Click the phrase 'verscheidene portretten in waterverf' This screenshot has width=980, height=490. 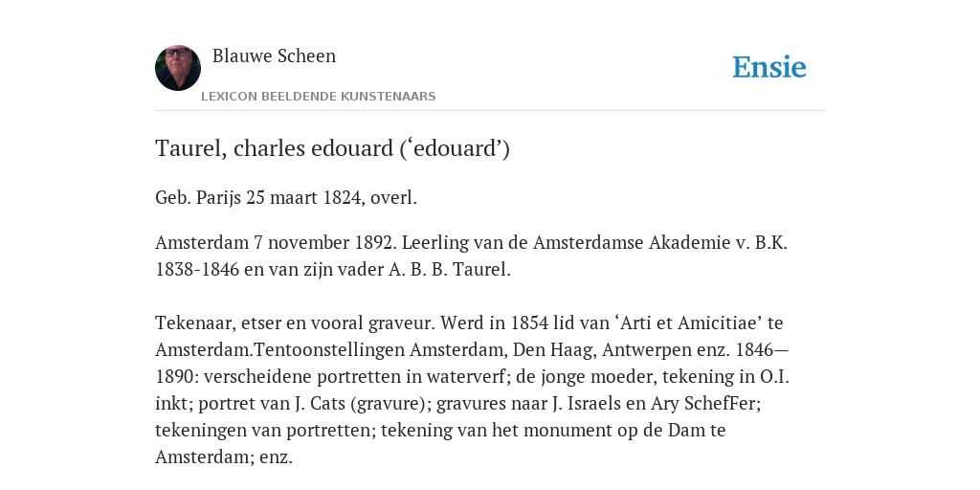tap(346, 377)
